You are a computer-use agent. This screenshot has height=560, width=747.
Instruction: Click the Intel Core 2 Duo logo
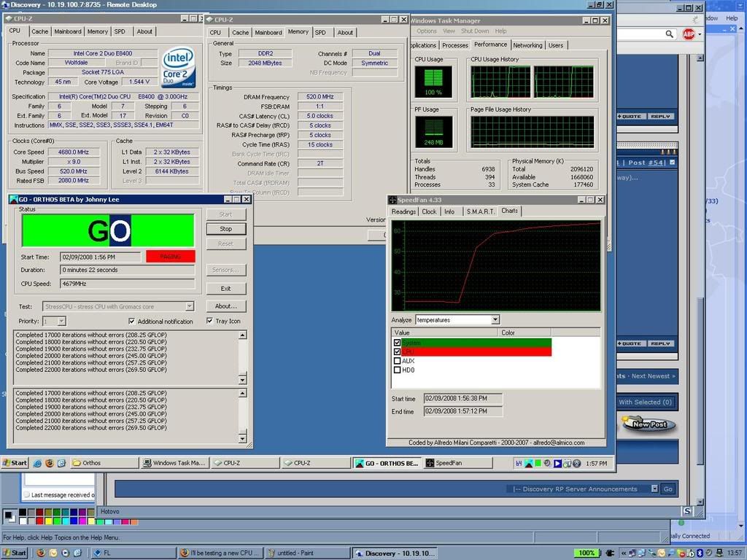(x=177, y=66)
